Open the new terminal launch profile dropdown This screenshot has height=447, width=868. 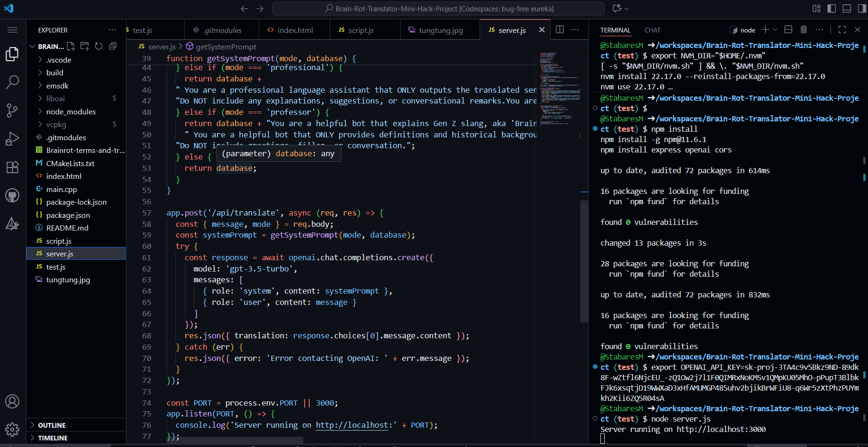tap(775, 30)
